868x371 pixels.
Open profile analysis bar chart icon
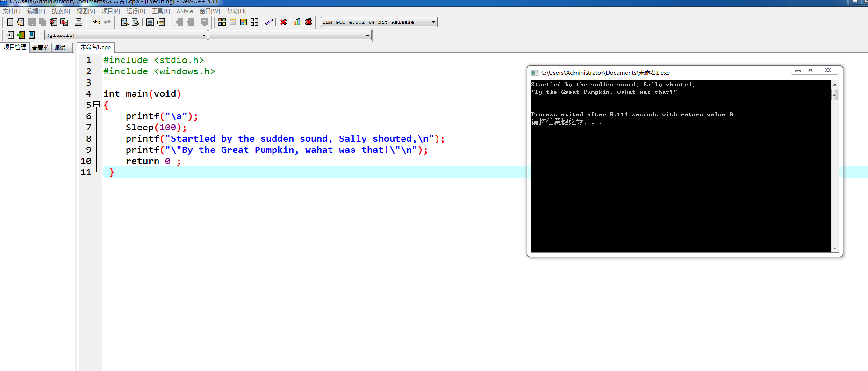[298, 22]
